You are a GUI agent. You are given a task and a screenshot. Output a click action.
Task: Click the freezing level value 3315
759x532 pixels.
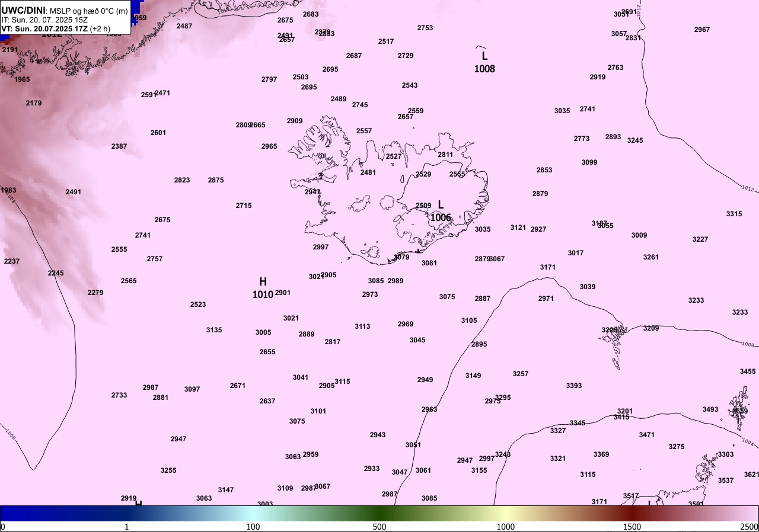coord(734,214)
